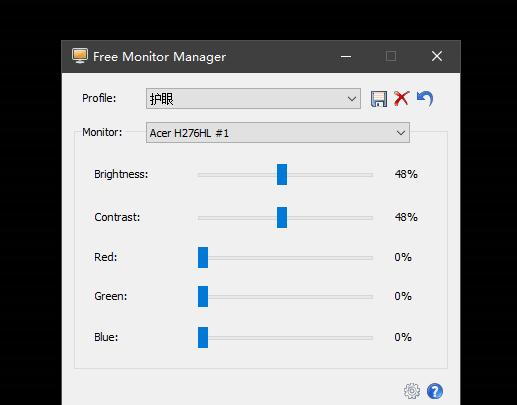Click the Free Monitor Manager app icon
517x405 pixels.
pos(80,56)
